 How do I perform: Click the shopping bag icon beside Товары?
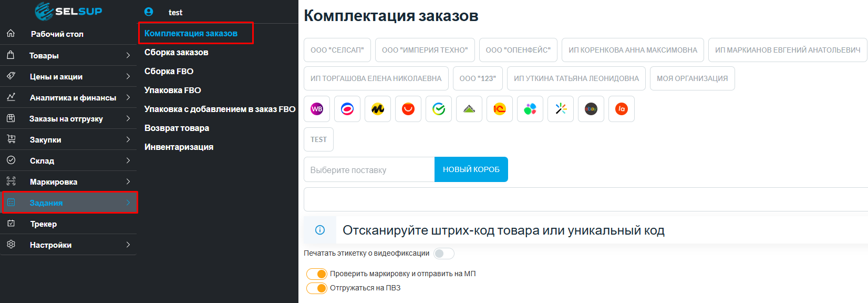pos(11,55)
